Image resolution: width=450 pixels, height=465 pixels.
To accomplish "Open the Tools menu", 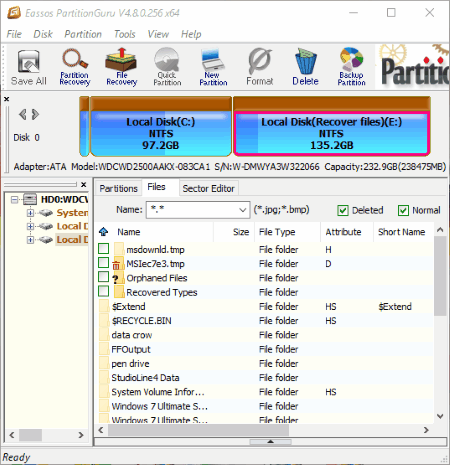I will pyautogui.click(x=125, y=34).
